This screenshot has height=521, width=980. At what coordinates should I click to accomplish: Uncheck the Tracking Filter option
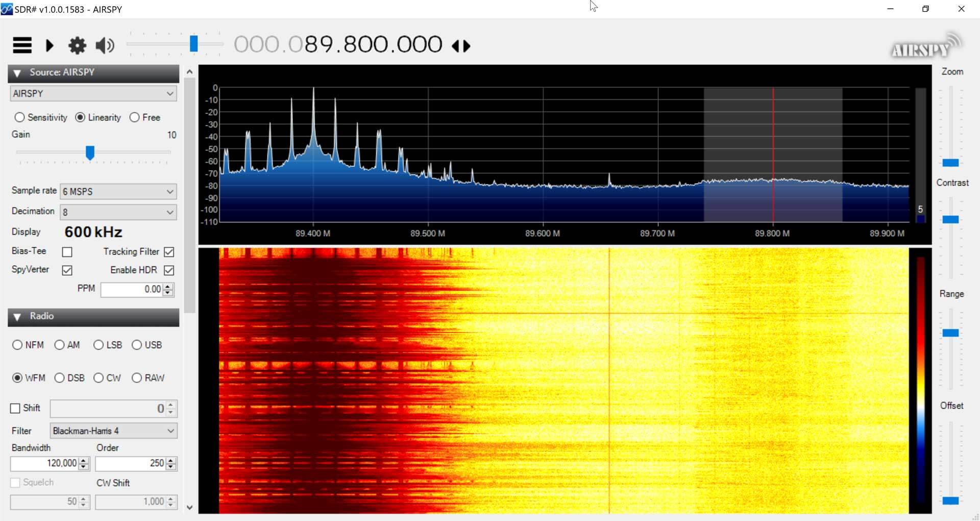coord(169,251)
